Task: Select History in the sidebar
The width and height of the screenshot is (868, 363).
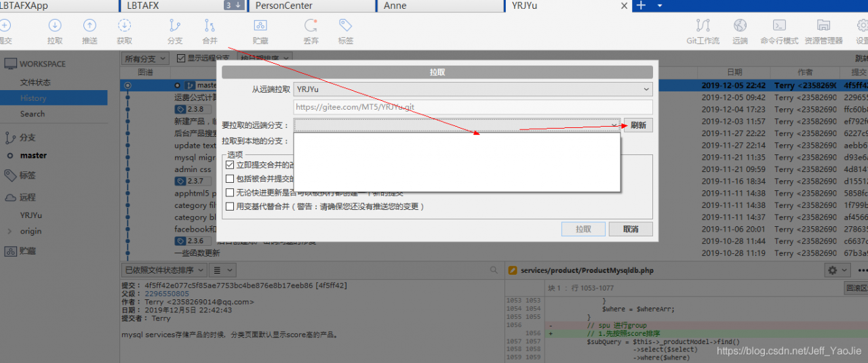Action: (33, 98)
